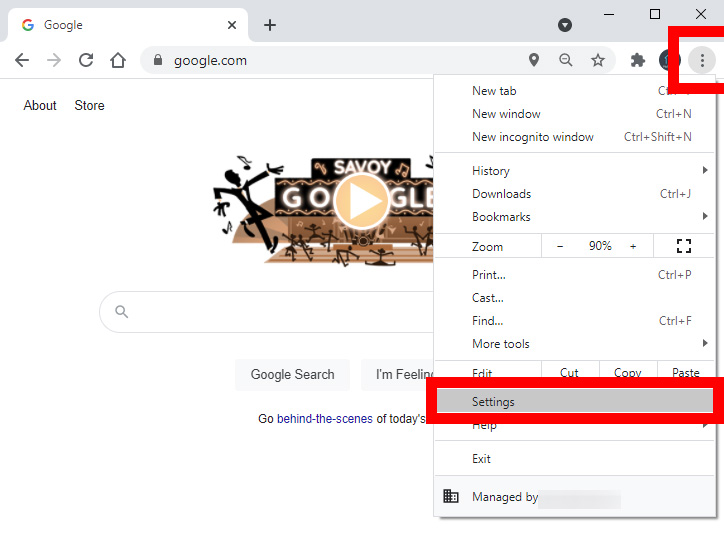Choose New incognito window
The height and width of the screenshot is (544, 724).
click(574, 137)
